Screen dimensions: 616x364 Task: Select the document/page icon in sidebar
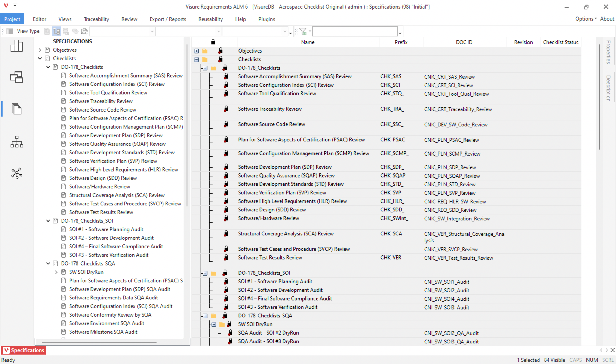pos(17,109)
